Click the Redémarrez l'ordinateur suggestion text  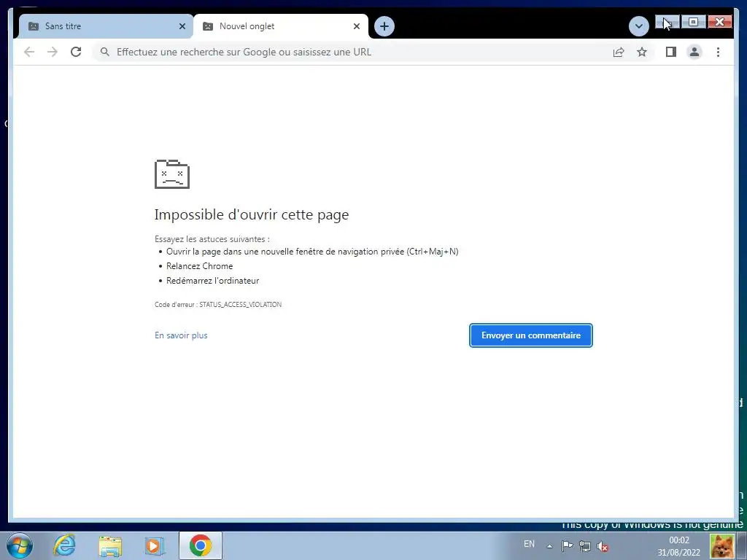pos(212,281)
